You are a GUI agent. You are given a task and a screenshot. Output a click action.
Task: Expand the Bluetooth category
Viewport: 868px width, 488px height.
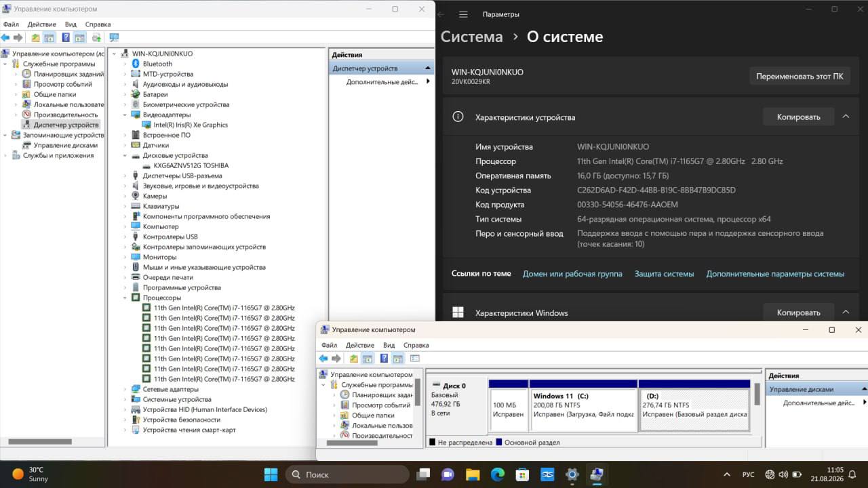(125, 64)
